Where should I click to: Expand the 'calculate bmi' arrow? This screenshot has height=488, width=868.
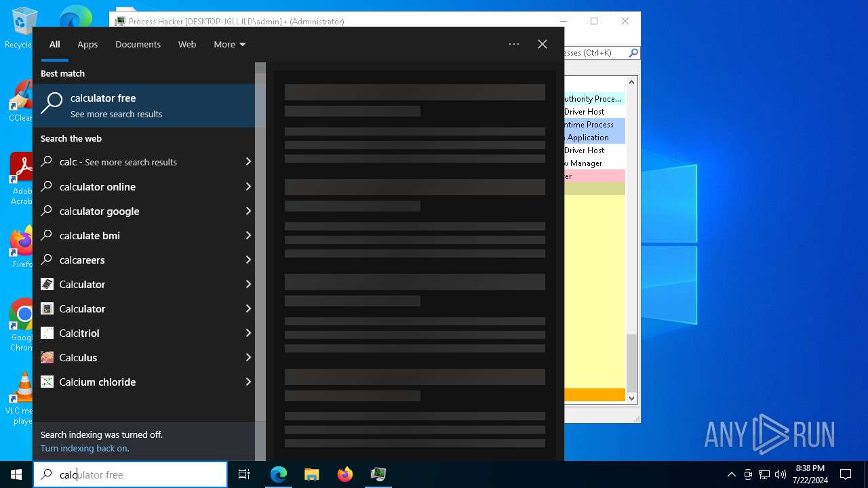[x=248, y=235]
